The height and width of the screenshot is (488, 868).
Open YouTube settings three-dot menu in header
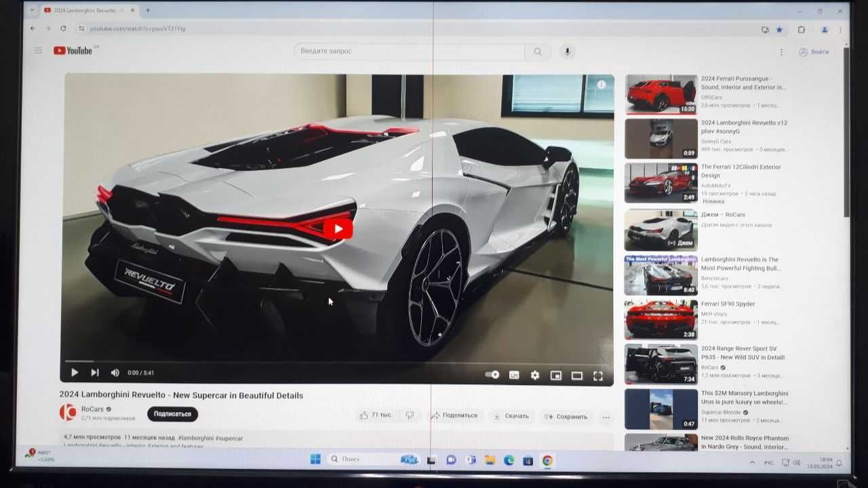coord(781,52)
